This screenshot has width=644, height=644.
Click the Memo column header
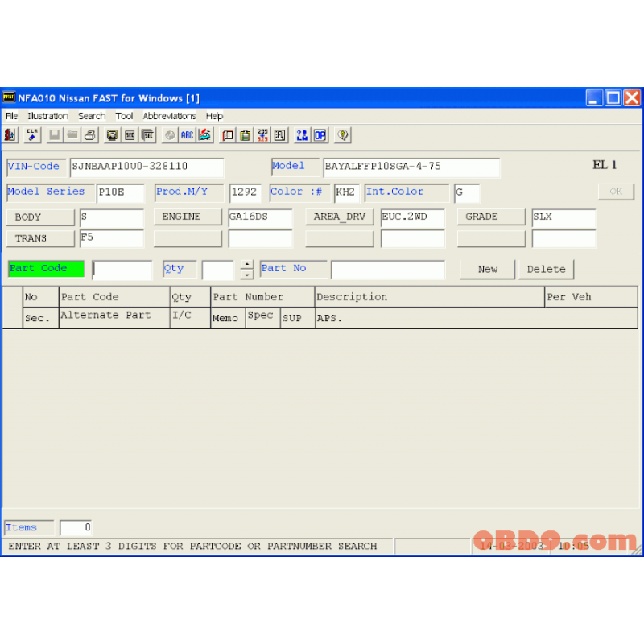pos(229,318)
